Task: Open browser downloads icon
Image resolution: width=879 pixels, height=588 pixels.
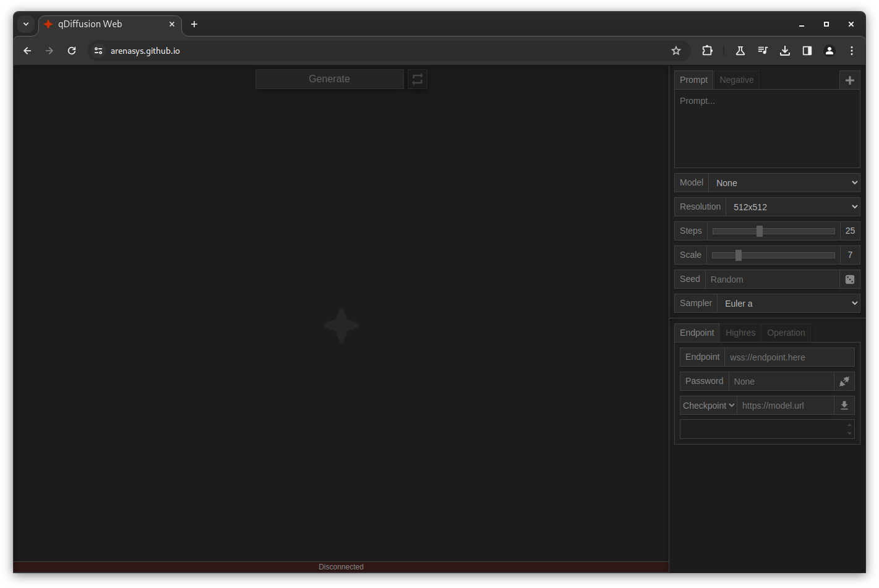Action: (x=785, y=51)
